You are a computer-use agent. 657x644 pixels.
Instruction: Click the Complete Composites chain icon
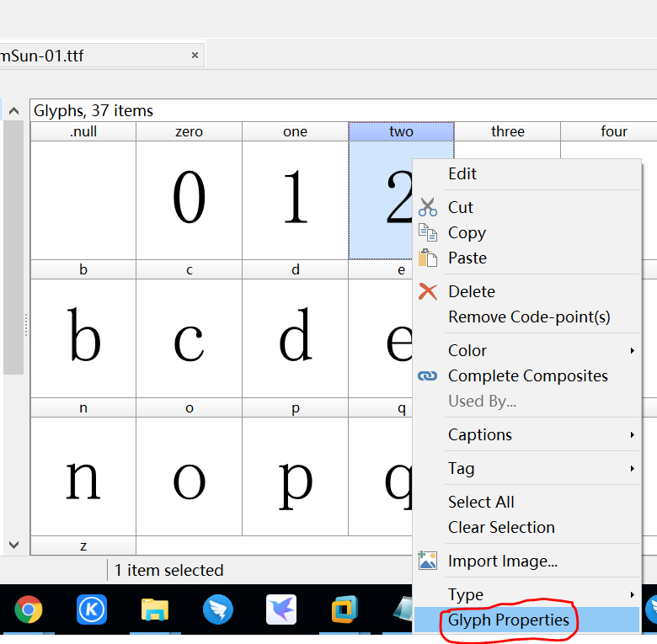pos(427,376)
